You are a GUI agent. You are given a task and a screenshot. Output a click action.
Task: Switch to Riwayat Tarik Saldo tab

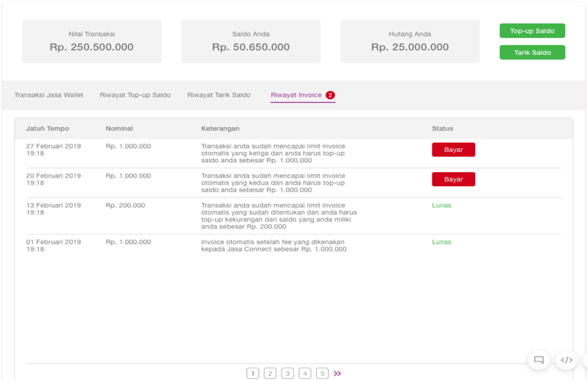219,95
